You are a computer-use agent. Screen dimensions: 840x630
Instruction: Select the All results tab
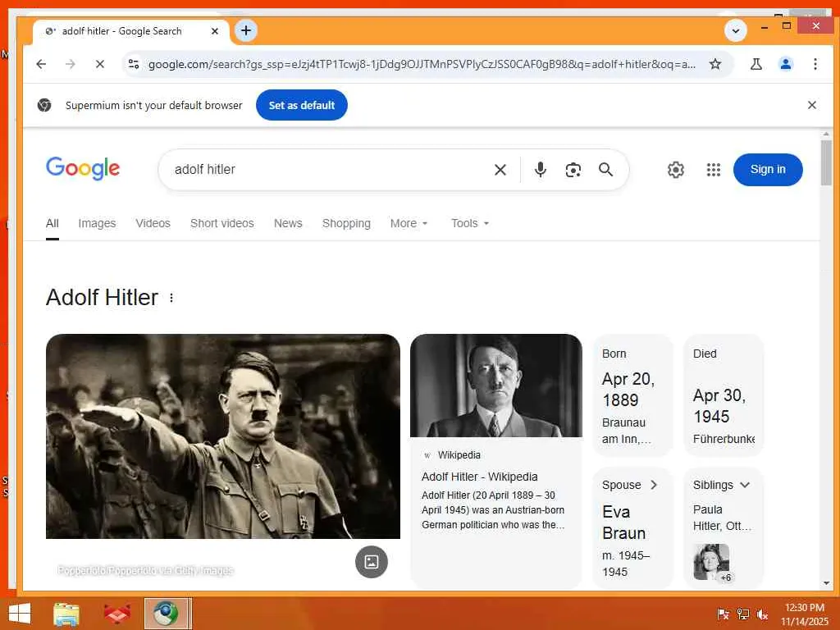pyautogui.click(x=52, y=223)
